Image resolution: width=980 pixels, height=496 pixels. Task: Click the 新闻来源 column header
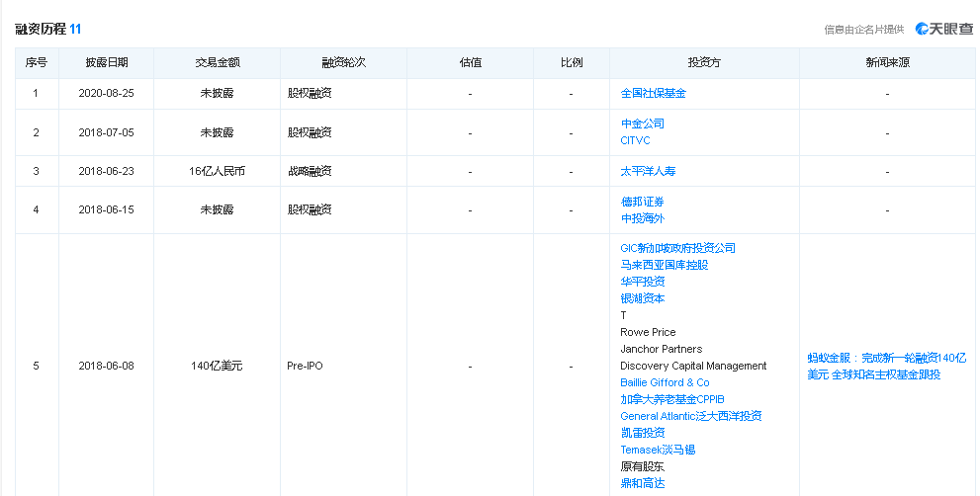point(887,62)
